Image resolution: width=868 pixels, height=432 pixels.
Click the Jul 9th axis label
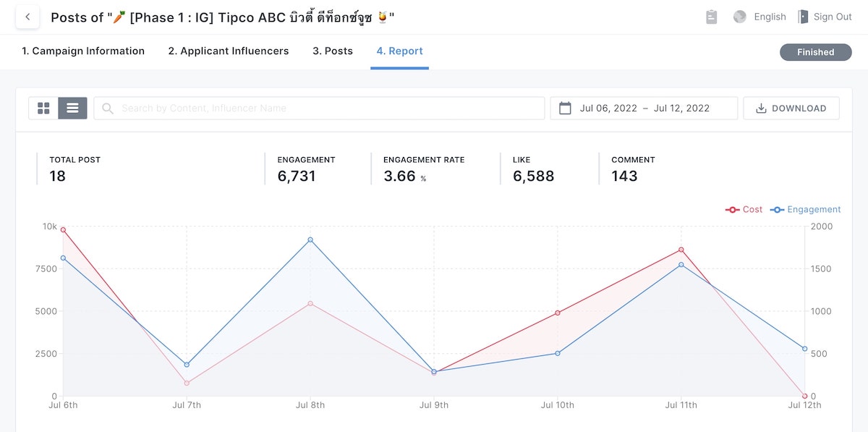pos(434,405)
